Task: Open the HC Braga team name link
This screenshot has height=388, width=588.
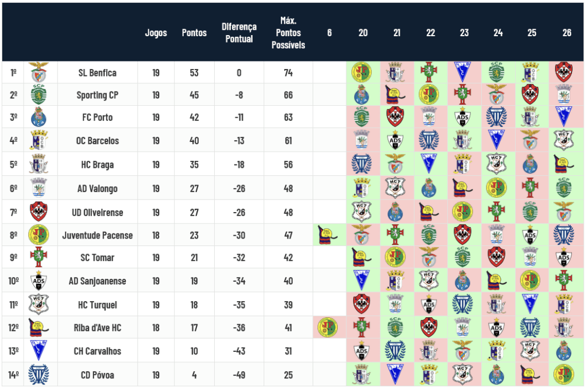Action: (x=98, y=164)
